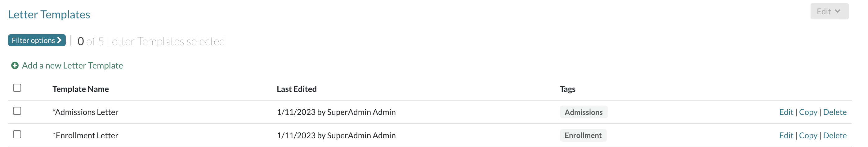Viewport: 868px width, 147px height.
Task: Sort by Template Name column header
Action: pos(81,89)
